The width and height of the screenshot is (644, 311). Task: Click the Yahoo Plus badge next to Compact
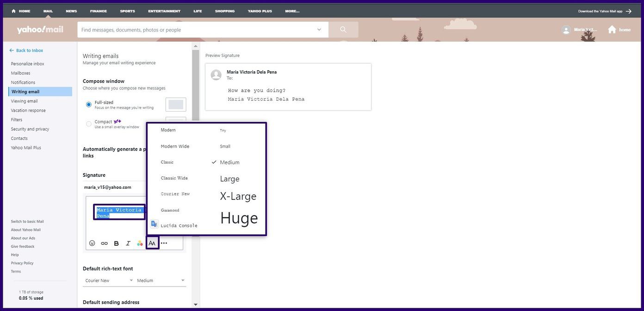pyautogui.click(x=118, y=121)
